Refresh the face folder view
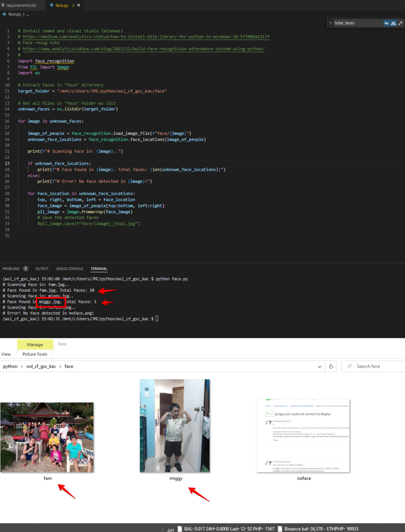The width and height of the screenshot is (405, 532). pos(331,366)
